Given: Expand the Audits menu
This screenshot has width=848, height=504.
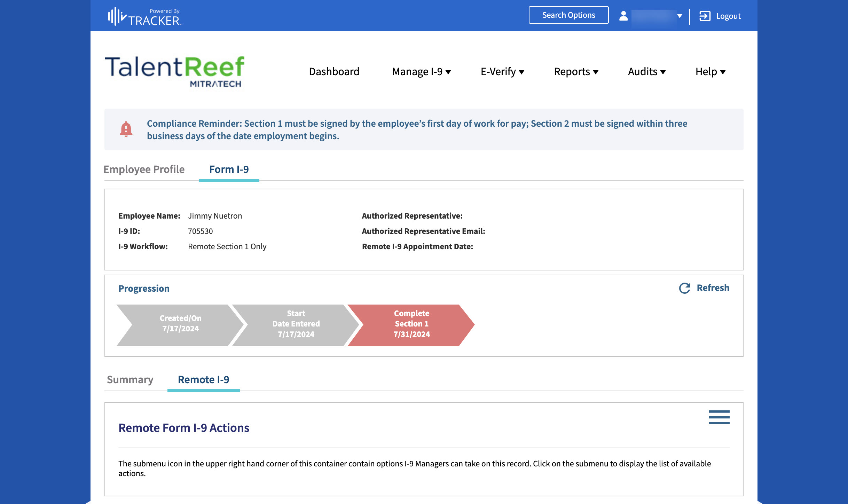Looking at the screenshot, I should coord(647,72).
